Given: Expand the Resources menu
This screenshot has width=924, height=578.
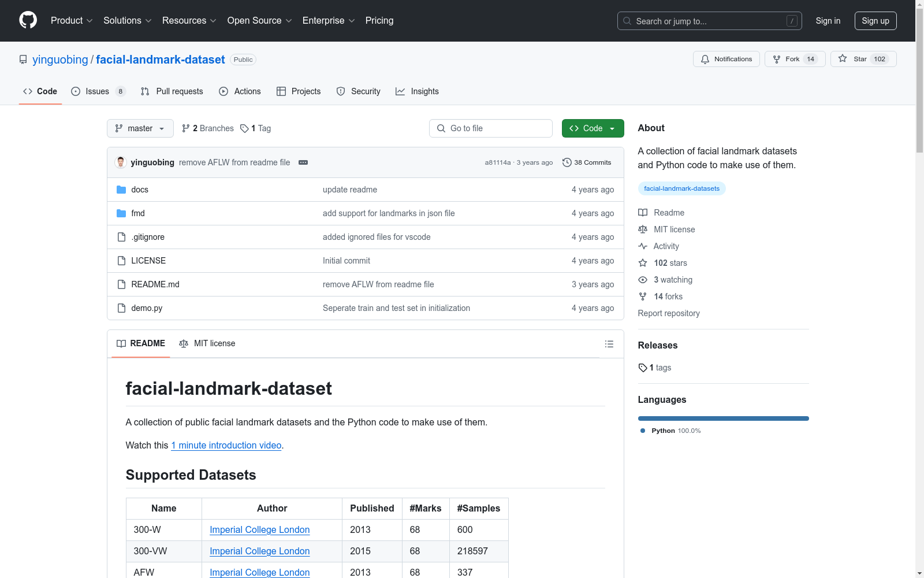Looking at the screenshot, I should coord(189,21).
